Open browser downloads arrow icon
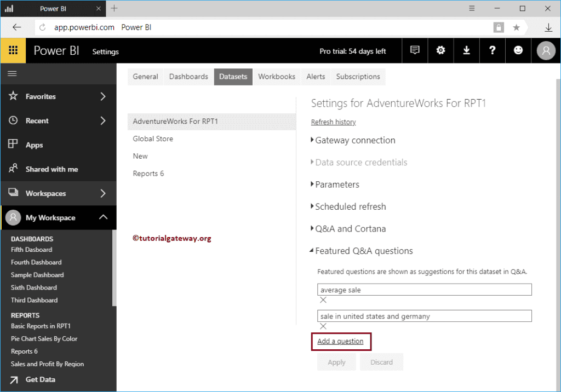This screenshot has width=561, height=392. tap(548, 27)
